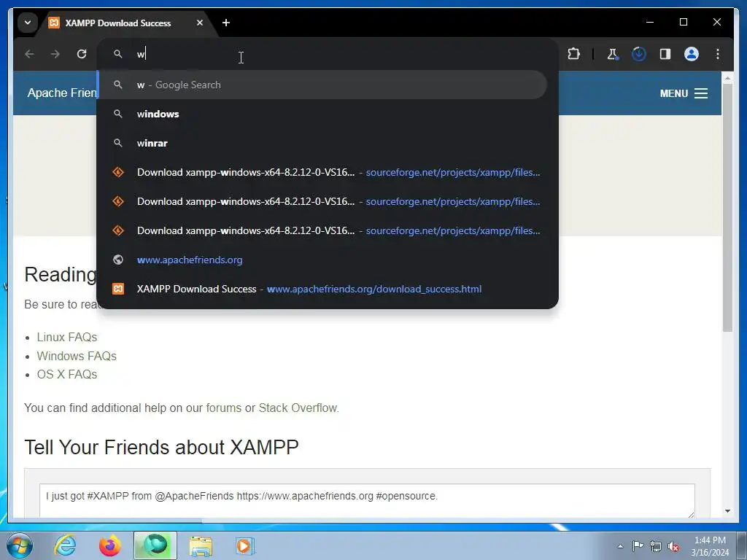
Task: Click the active browser taskbar icon
Action: [x=155, y=545]
